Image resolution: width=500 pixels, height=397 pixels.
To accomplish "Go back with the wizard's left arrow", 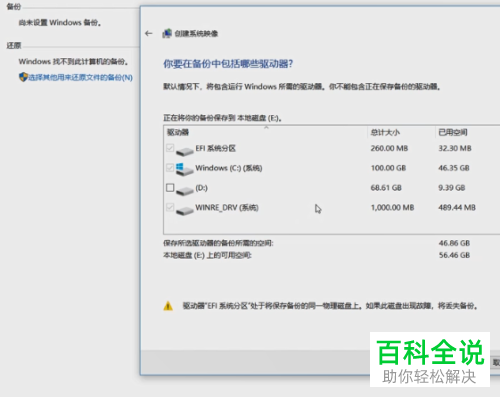I will [149, 33].
